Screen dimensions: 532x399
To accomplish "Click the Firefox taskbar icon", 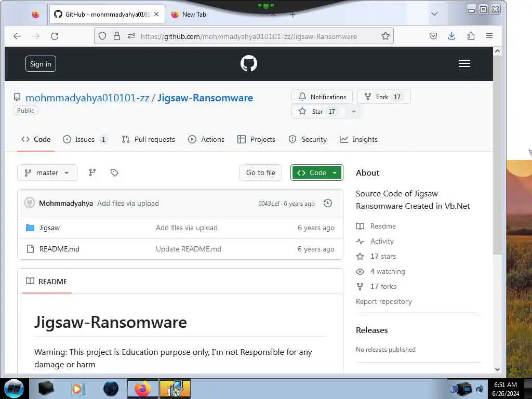I will pos(143,389).
